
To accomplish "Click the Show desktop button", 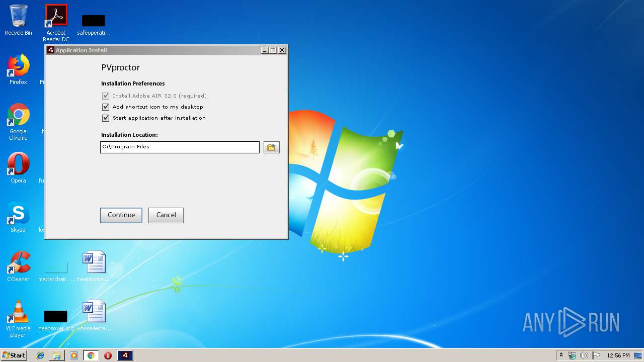I will pos(639,355).
